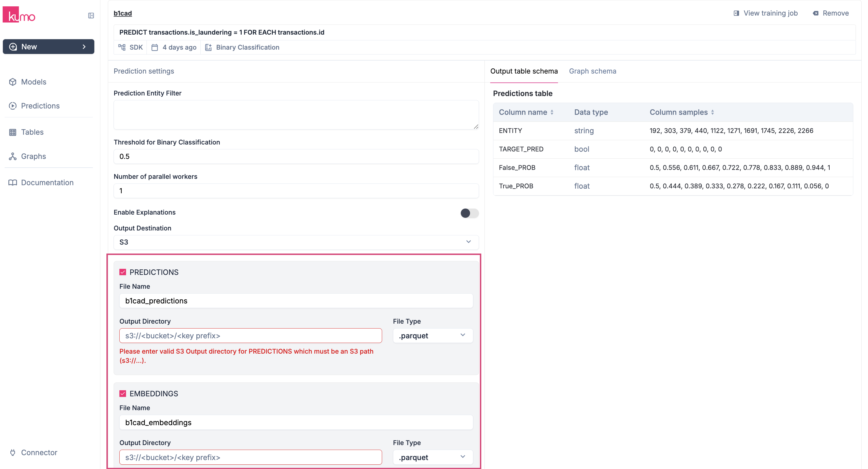
Task: Uncheck the EMBEDDINGS checkbox
Action: pos(123,393)
